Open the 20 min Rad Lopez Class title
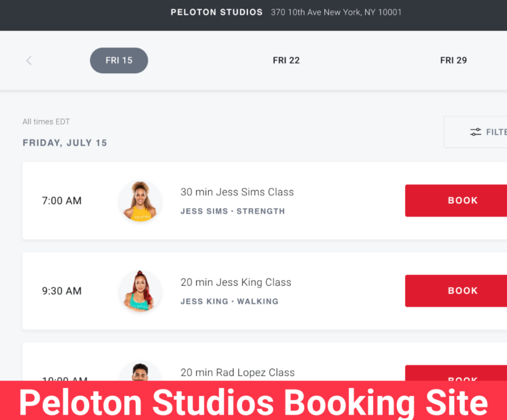Viewport: 507px width, 420px height. 237,373
